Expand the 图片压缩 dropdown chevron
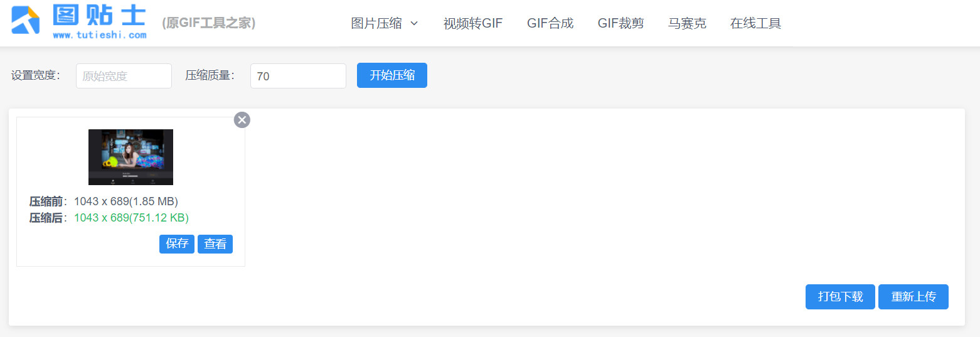Image resolution: width=980 pixels, height=337 pixels. [414, 24]
